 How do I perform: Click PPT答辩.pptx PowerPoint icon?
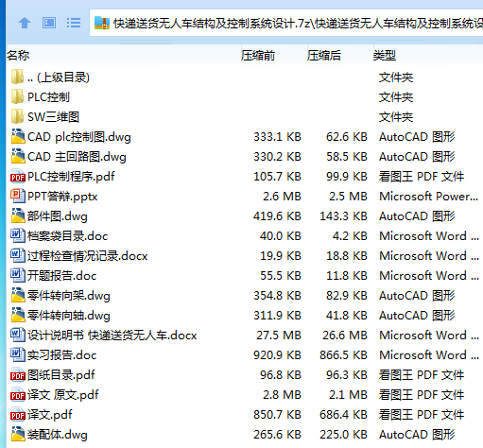pyautogui.click(x=18, y=196)
